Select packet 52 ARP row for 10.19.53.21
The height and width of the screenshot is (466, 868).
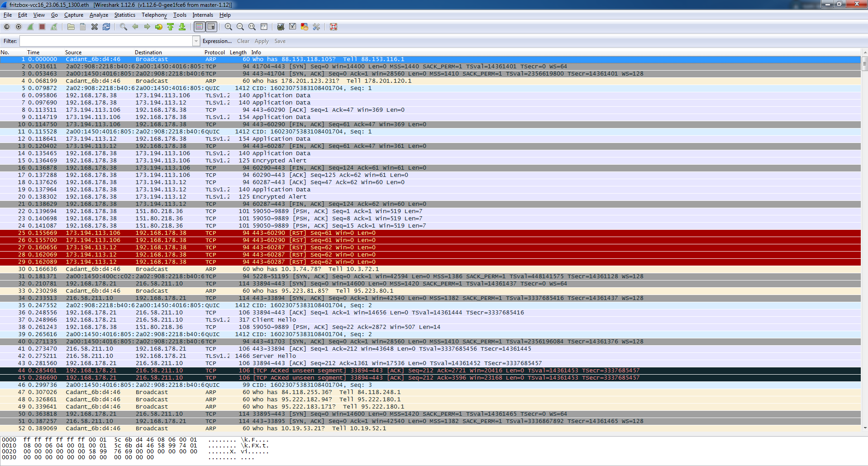click(x=430, y=428)
